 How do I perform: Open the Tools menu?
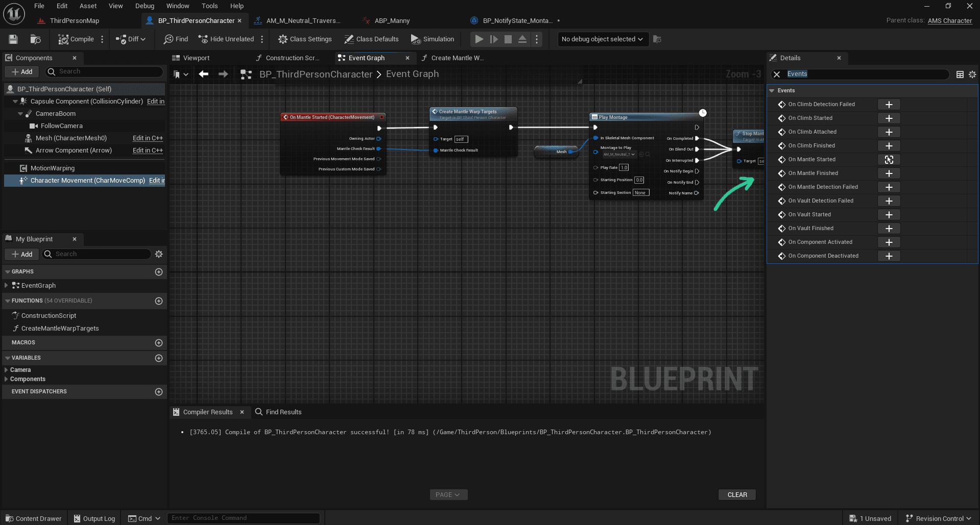[x=209, y=6]
